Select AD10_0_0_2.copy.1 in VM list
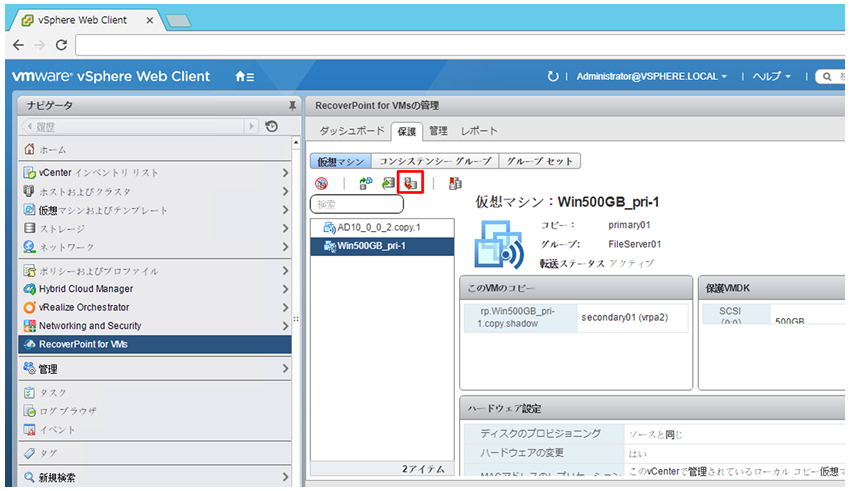This screenshot has height=491, width=850. click(382, 228)
